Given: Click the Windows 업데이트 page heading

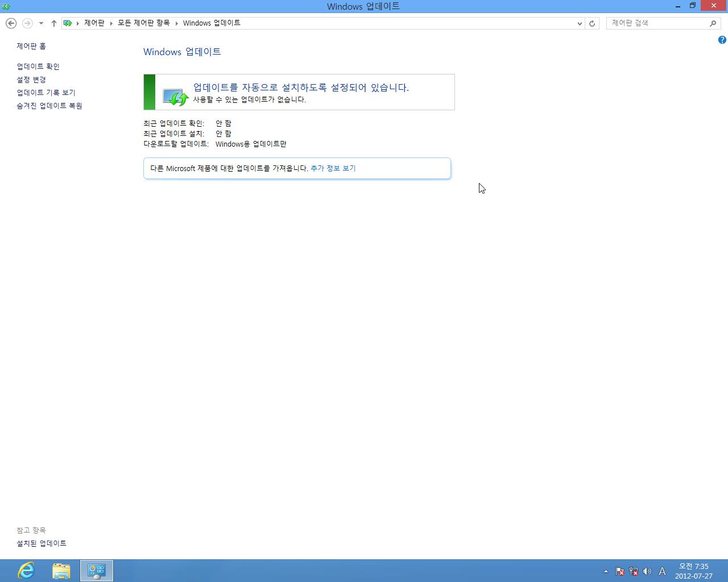Looking at the screenshot, I should point(182,52).
